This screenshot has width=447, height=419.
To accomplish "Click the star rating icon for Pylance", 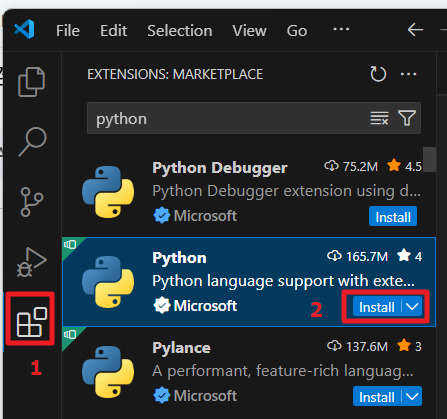I will [404, 346].
